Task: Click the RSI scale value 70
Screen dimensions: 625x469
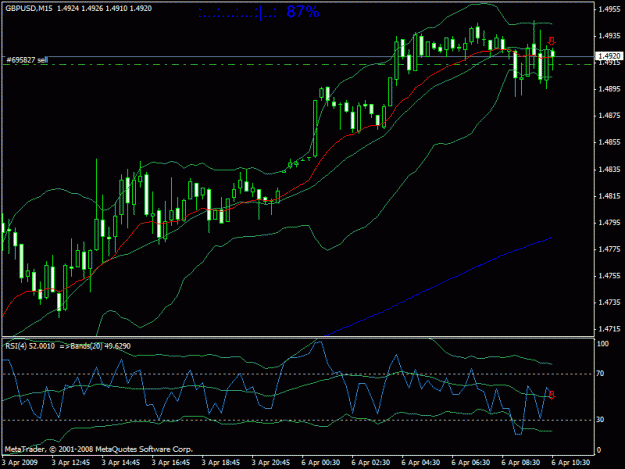Action: (x=600, y=373)
